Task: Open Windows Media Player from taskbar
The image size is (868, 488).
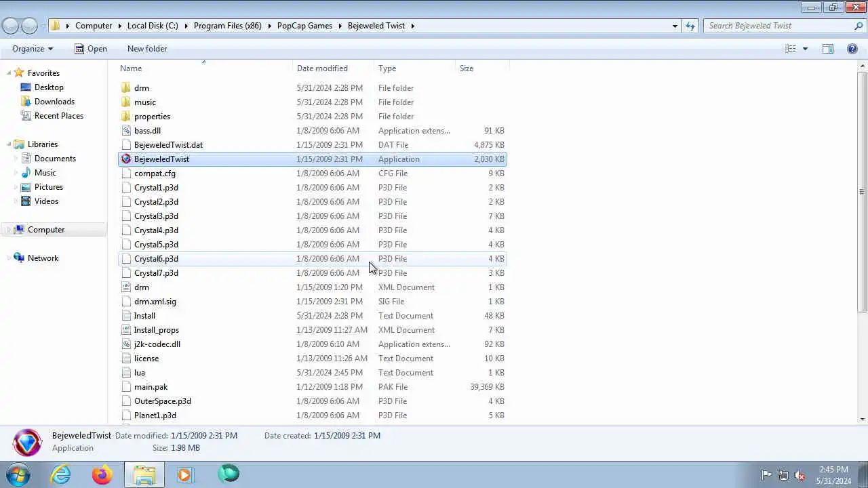Action: click(185, 474)
